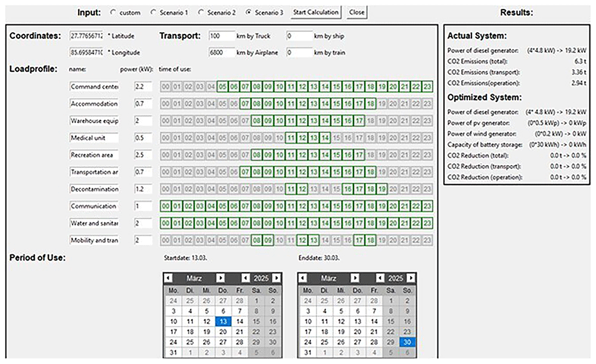Screen dimensions: 596x364
Task: Go to next year in Startdate calendar
Action: click(x=277, y=278)
